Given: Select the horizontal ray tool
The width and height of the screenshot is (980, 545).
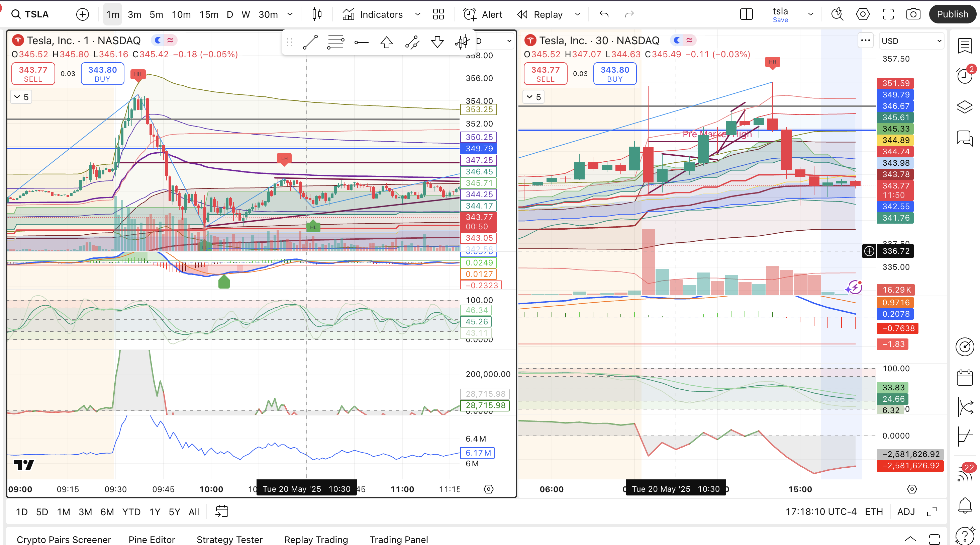Looking at the screenshot, I should click(361, 42).
